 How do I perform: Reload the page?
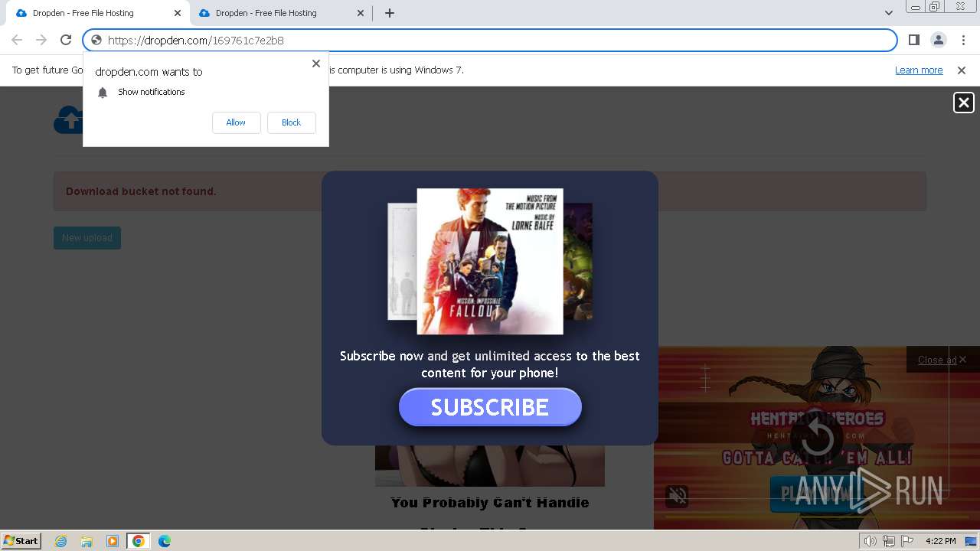[66, 40]
